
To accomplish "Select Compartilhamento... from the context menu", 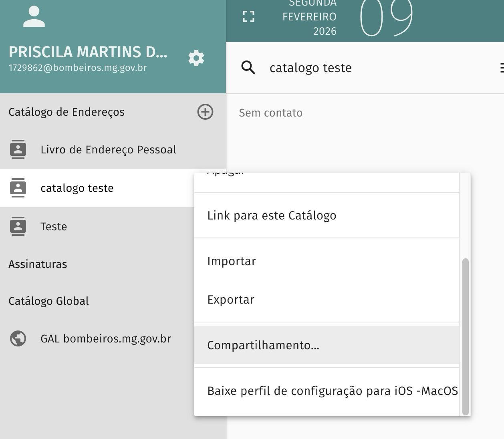I will 263,345.
